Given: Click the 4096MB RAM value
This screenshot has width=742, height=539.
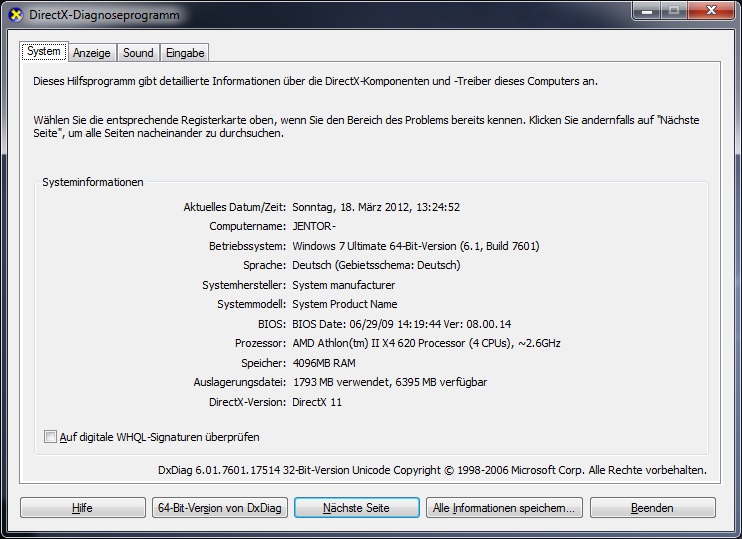Looking at the screenshot, I should (x=324, y=363).
